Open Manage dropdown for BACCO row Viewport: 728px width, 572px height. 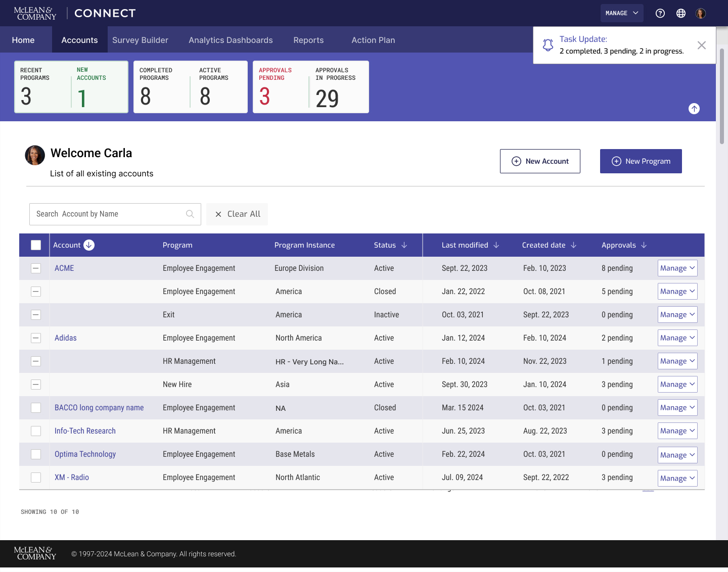(x=677, y=408)
